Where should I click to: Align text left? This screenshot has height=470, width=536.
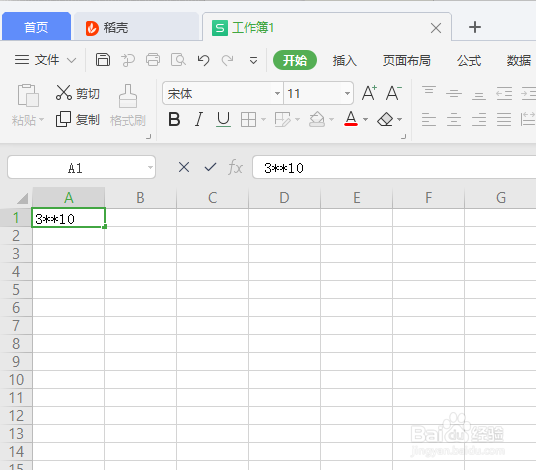[x=429, y=120]
